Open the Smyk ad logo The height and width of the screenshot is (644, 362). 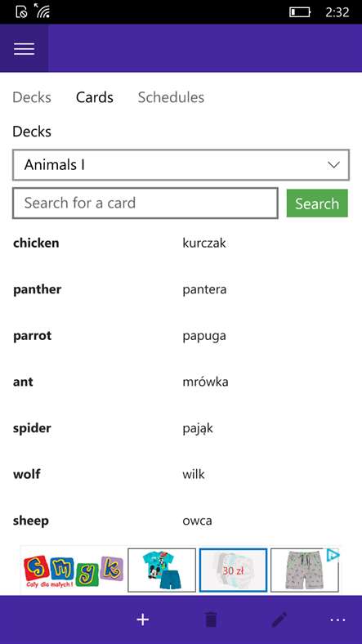73,571
